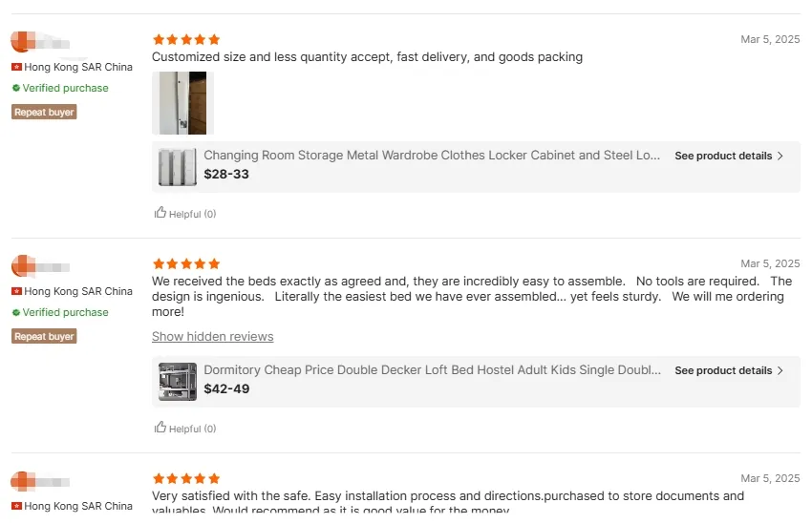Click third reviewer's avatar
This screenshot has width=812, height=524.
tap(23, 481)
